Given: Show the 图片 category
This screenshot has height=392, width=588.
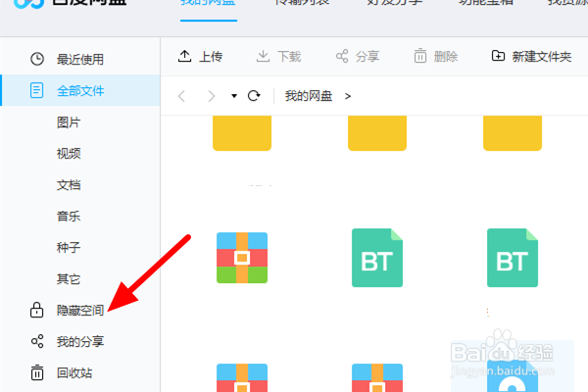Looking at the screenshot, I should click(x=69, y=122).
